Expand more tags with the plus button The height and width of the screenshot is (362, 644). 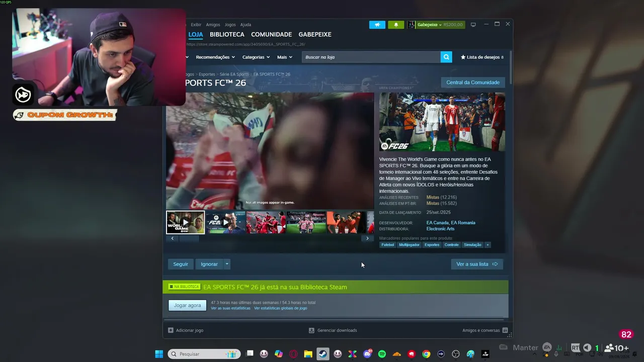coord(487,245)
